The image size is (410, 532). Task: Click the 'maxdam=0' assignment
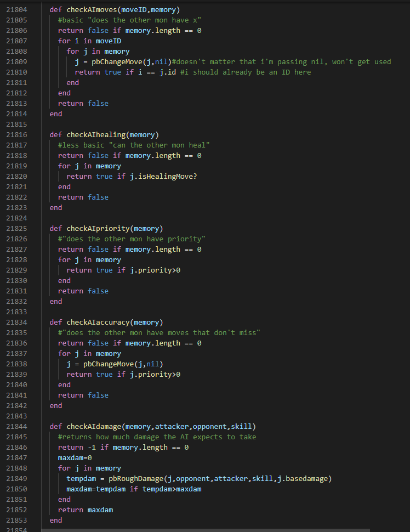tap(75, 458)
